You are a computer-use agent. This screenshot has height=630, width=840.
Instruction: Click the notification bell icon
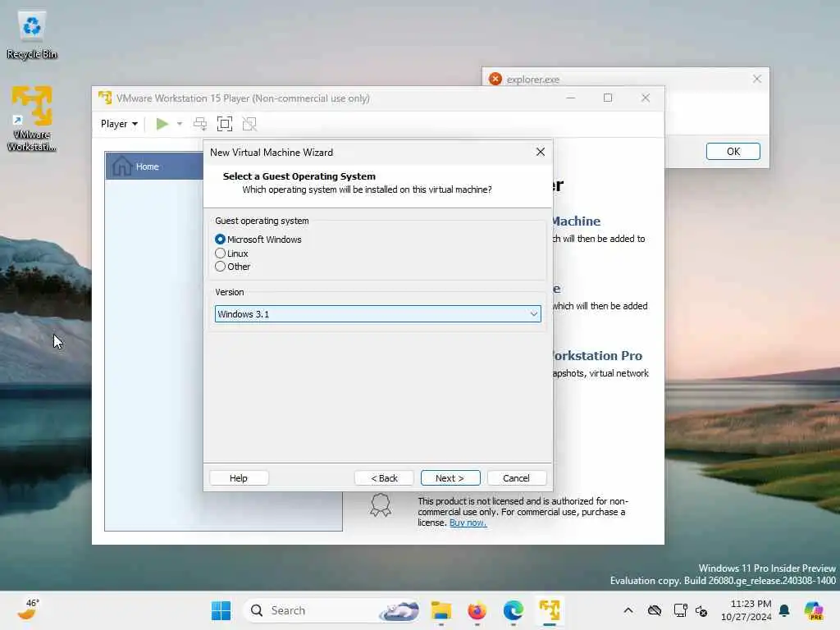[784, 610]
